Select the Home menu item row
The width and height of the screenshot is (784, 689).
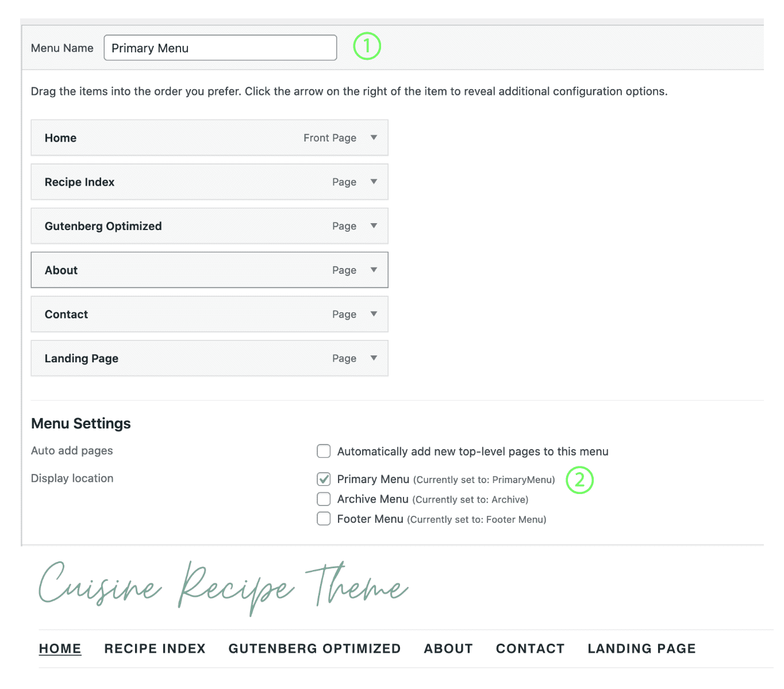click(x=172, y=137)
